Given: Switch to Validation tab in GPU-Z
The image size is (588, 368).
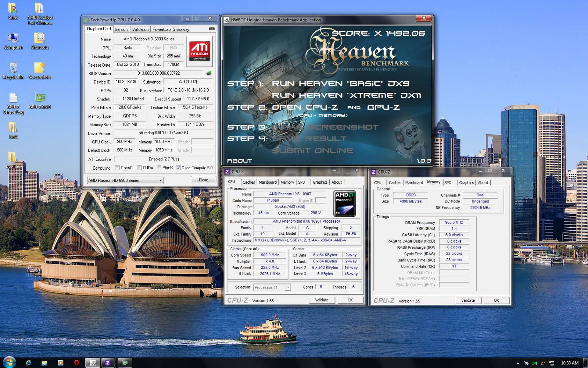Looking at the screenshot, I should pos(140,29).
